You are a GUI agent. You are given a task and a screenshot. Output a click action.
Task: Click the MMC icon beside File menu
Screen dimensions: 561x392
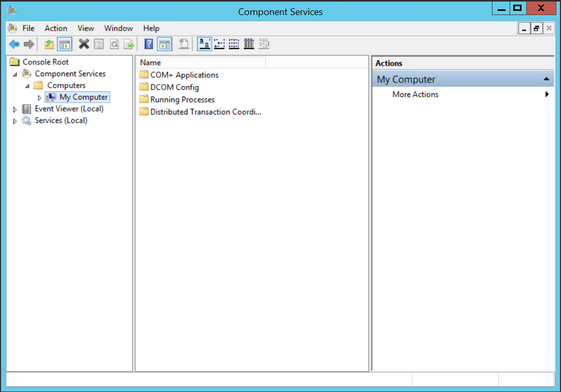(13, 28)
